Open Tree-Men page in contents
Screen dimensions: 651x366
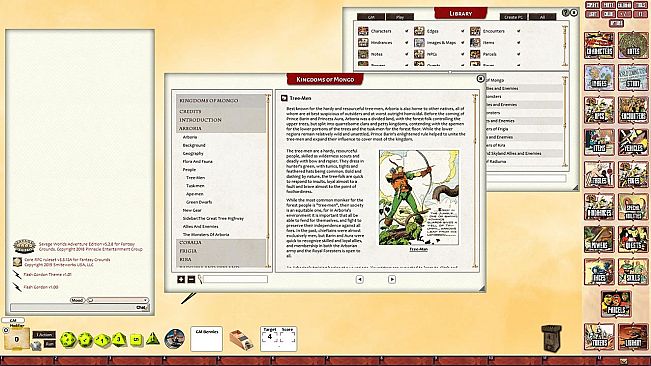[195, 178]
